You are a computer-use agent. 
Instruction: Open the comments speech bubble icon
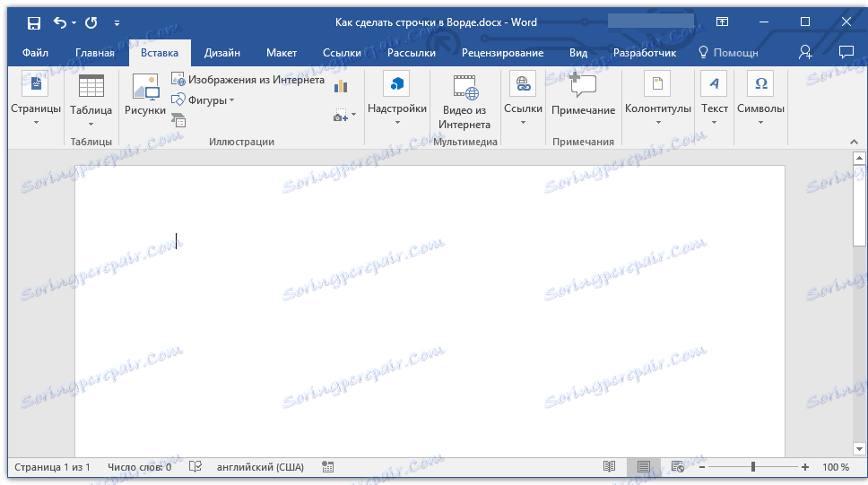[846, 52]
